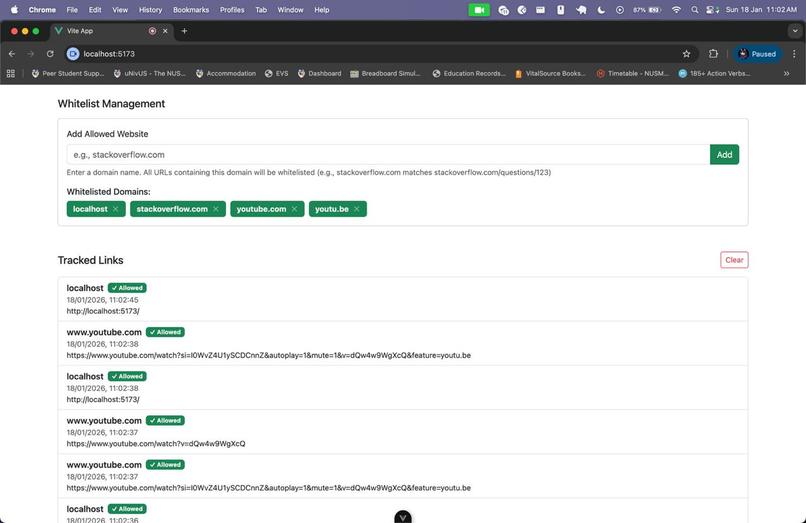
Task: Click the moon Focus mode icon
Action: point(601,10)
